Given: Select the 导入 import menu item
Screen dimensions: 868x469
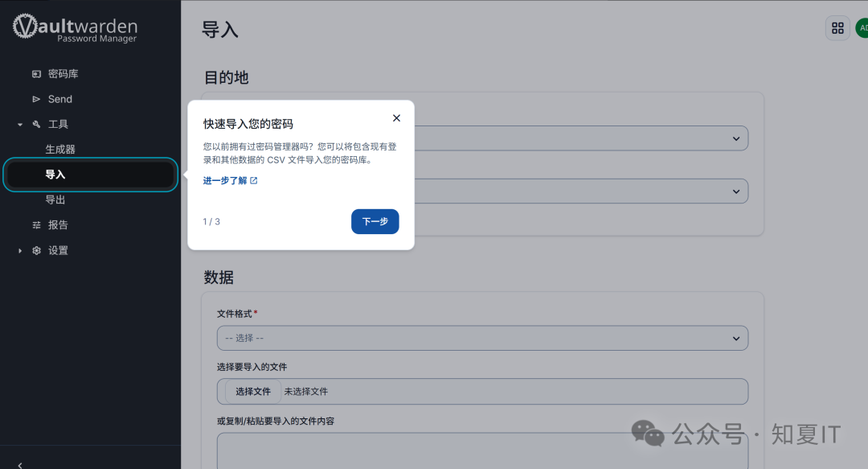Looking at the screenshot, I should point(90,175).
